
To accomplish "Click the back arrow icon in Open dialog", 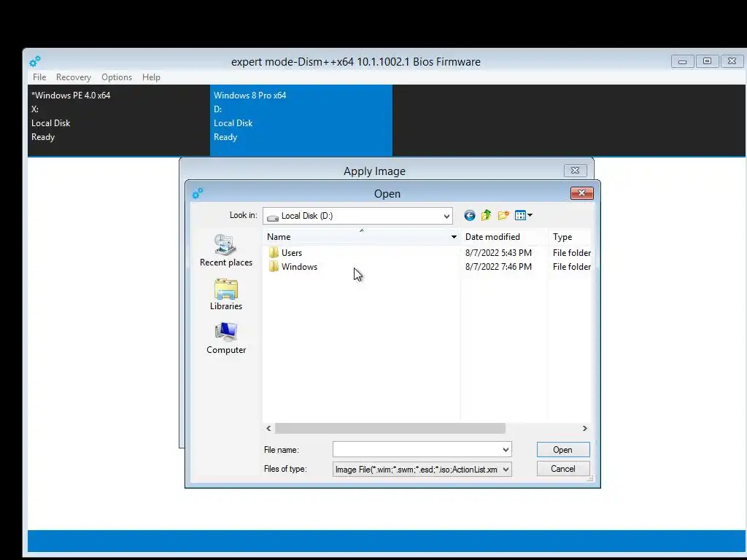I will pos(470,216).
